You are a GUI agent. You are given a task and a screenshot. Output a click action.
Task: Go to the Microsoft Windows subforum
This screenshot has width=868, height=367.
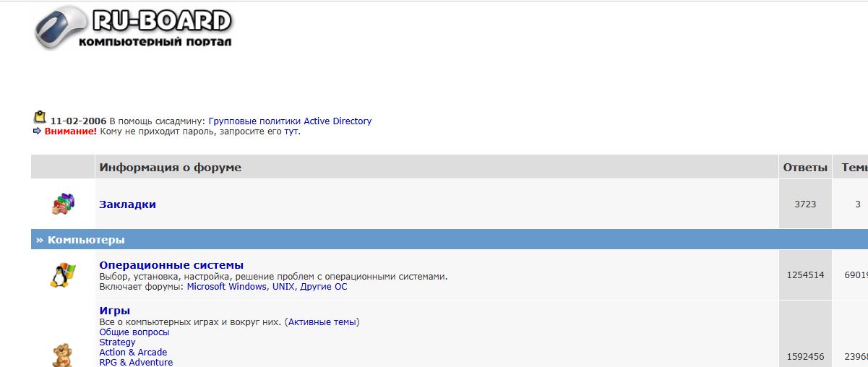[226, 287]
